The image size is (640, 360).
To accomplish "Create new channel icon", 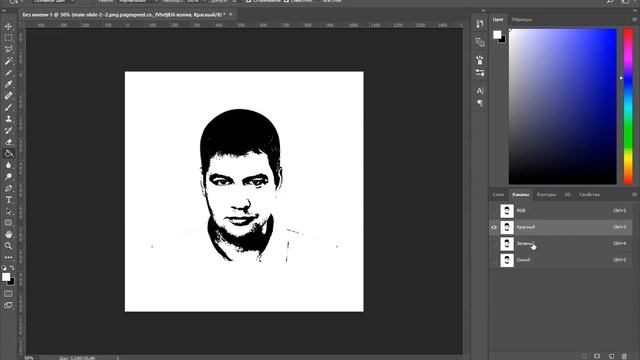I will 611,356.
